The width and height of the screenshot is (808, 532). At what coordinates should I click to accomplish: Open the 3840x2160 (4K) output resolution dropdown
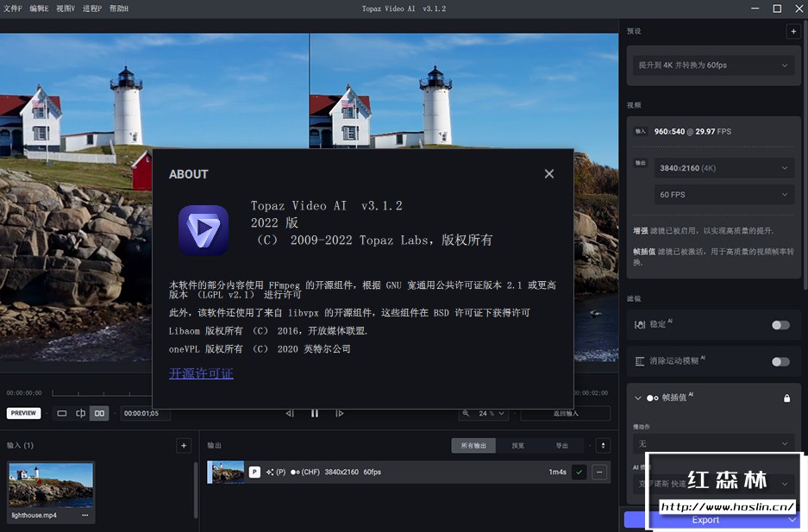click(x=724, y=168)
